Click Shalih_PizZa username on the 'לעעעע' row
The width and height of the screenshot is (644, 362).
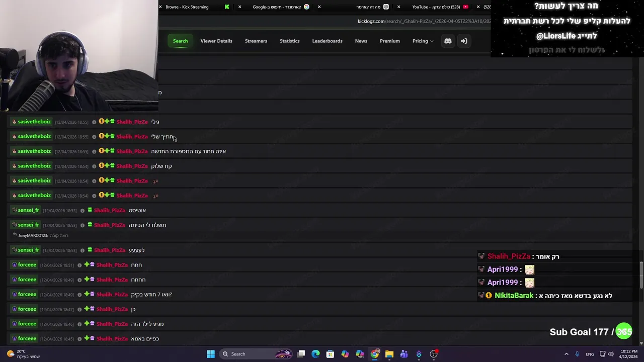[x=109, y=250]
